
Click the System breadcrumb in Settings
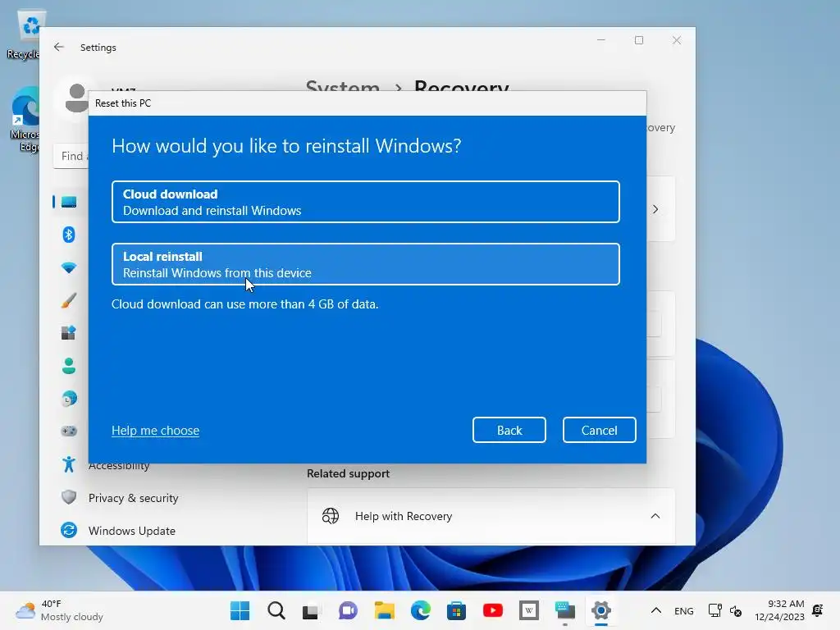pos(342,86)
